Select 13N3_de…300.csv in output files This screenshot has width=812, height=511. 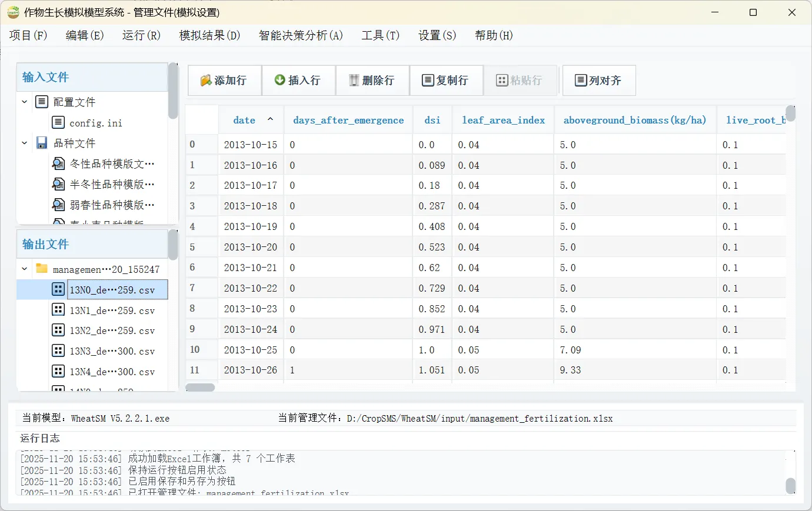(112, 351)
